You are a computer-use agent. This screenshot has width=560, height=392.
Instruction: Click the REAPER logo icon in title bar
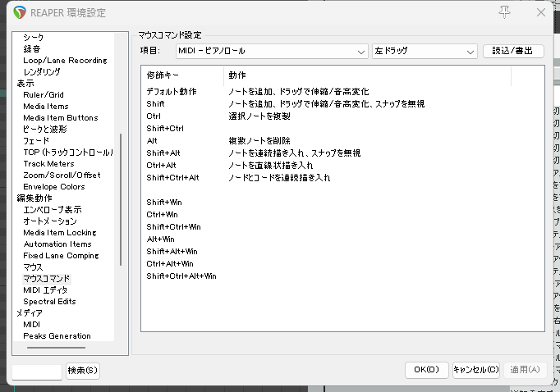click(x=20, y=12)
